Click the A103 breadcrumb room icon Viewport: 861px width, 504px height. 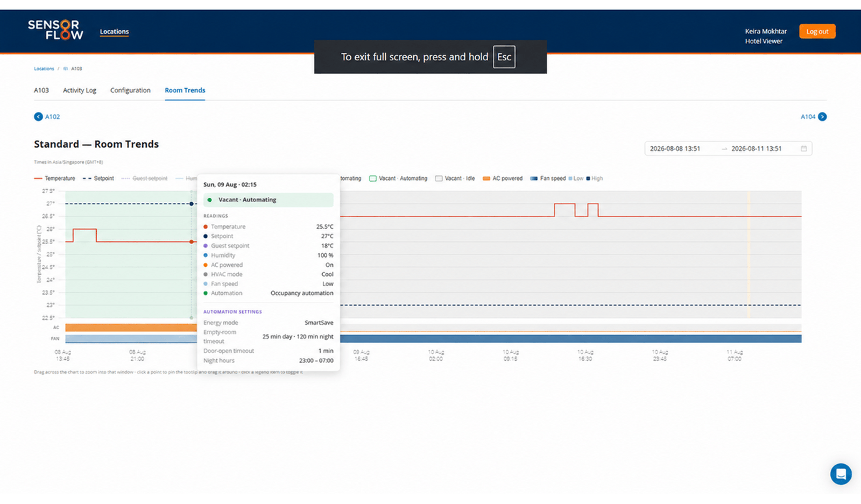tap(66, 69)
